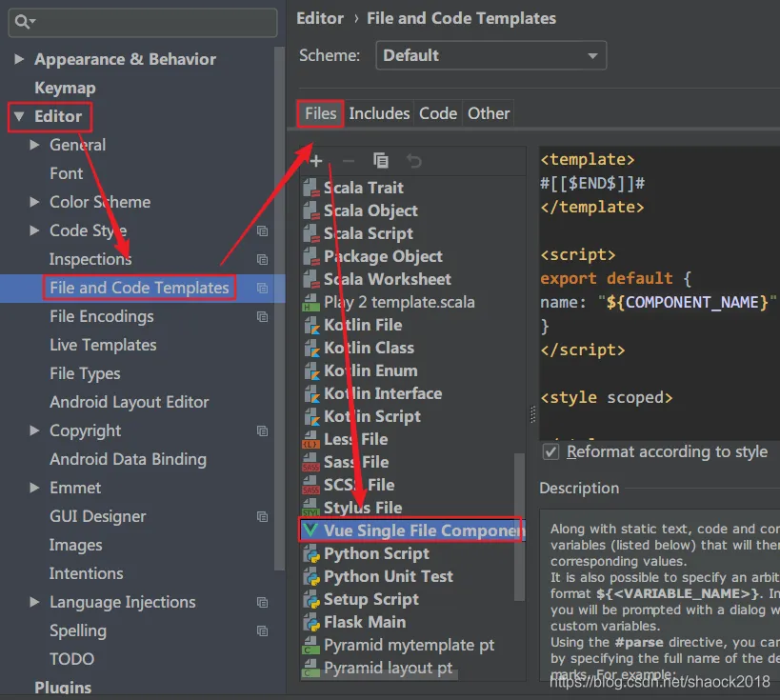Toggle Reformat according to style checkbox
This screenshot has width=780, height=700.
coord(550,451)
